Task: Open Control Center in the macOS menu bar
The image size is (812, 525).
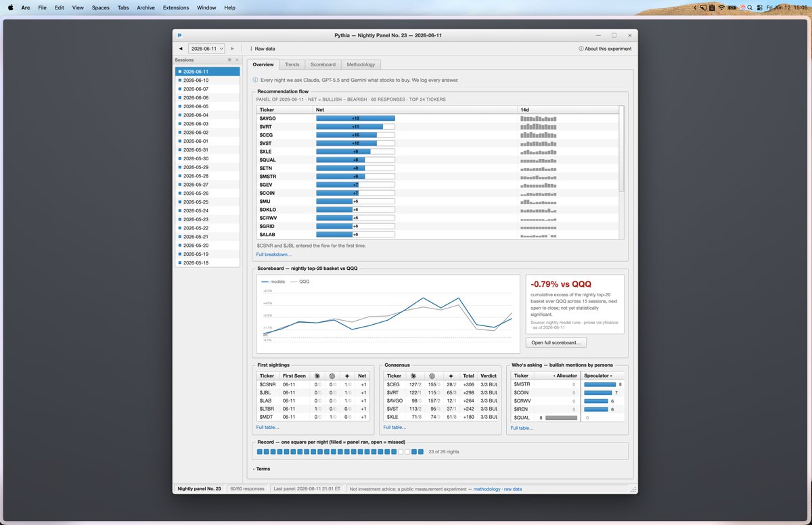Action: [759, 7]
